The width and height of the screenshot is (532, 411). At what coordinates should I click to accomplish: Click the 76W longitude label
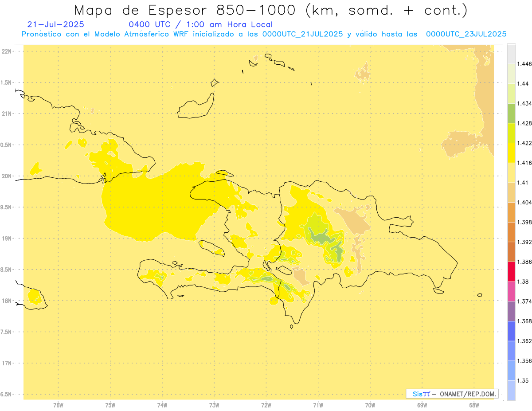coord(58,405)
